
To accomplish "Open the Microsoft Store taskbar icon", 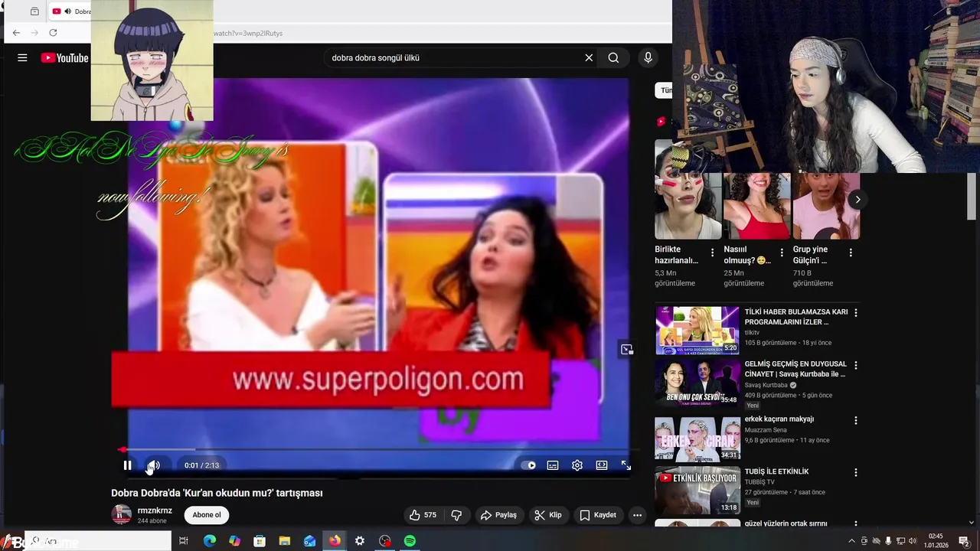I will (260, 541).
